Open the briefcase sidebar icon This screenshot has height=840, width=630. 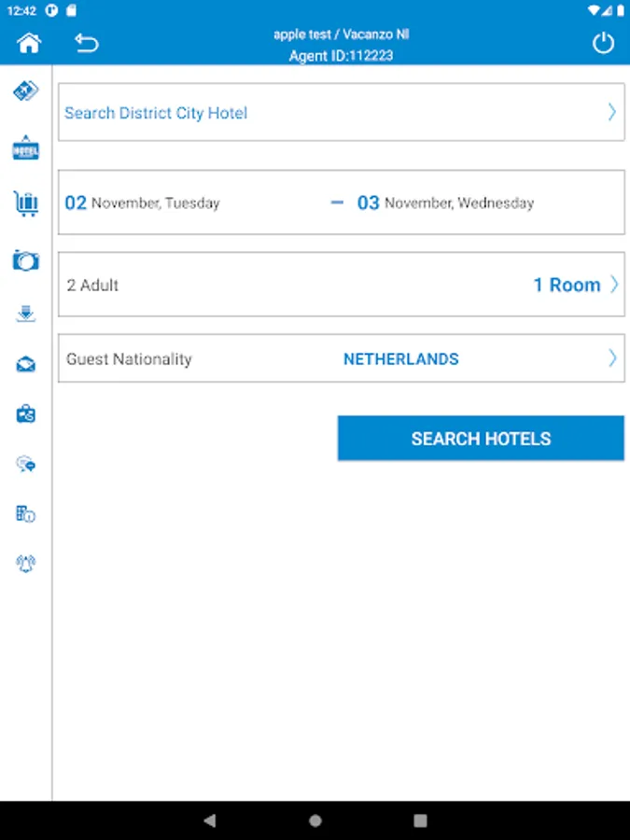click(26, 414)
